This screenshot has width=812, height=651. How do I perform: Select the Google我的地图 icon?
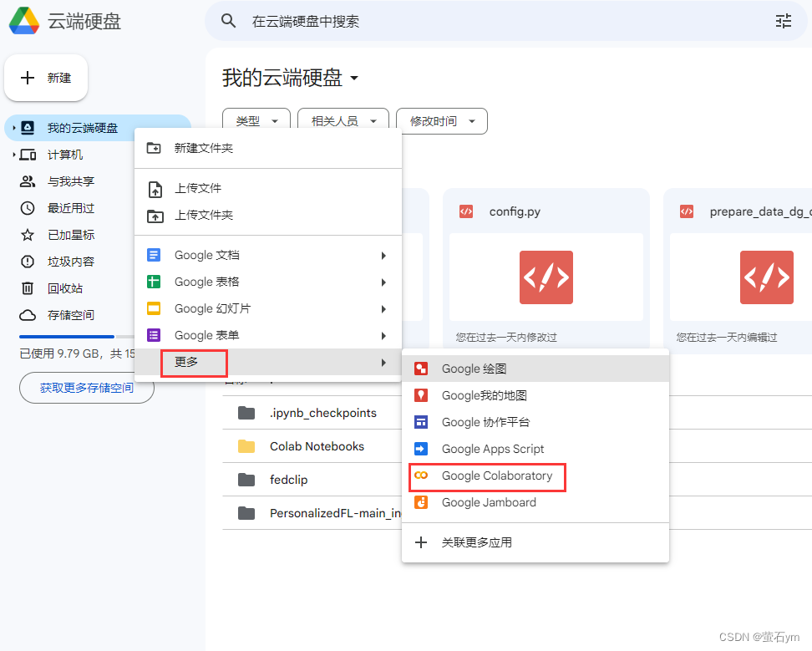click(421, 395)
